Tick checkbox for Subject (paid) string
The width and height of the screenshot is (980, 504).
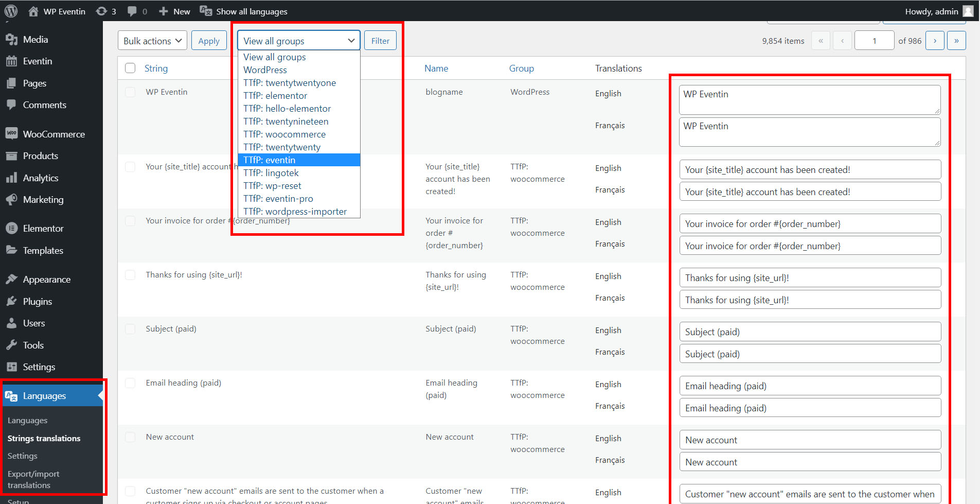click(x=130, y=329)
